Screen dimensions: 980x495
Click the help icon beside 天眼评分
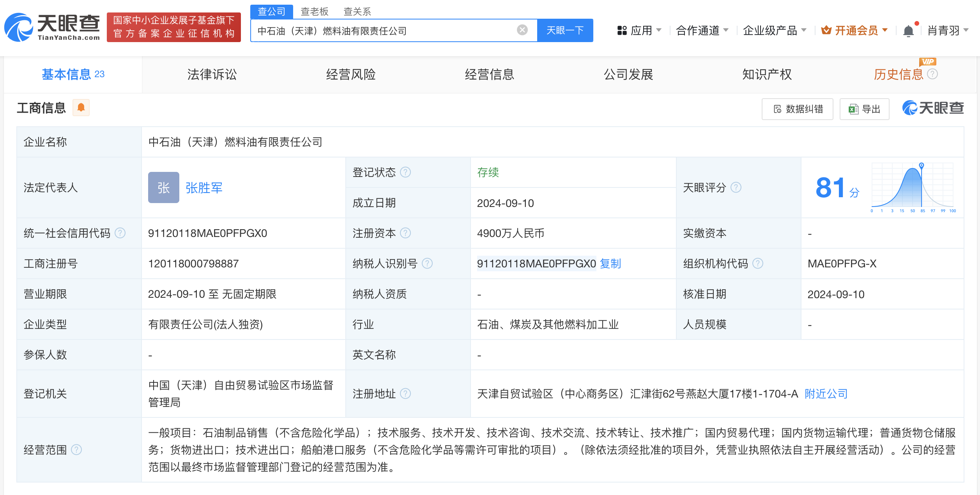pyautogui.click(x=736, y=187)
